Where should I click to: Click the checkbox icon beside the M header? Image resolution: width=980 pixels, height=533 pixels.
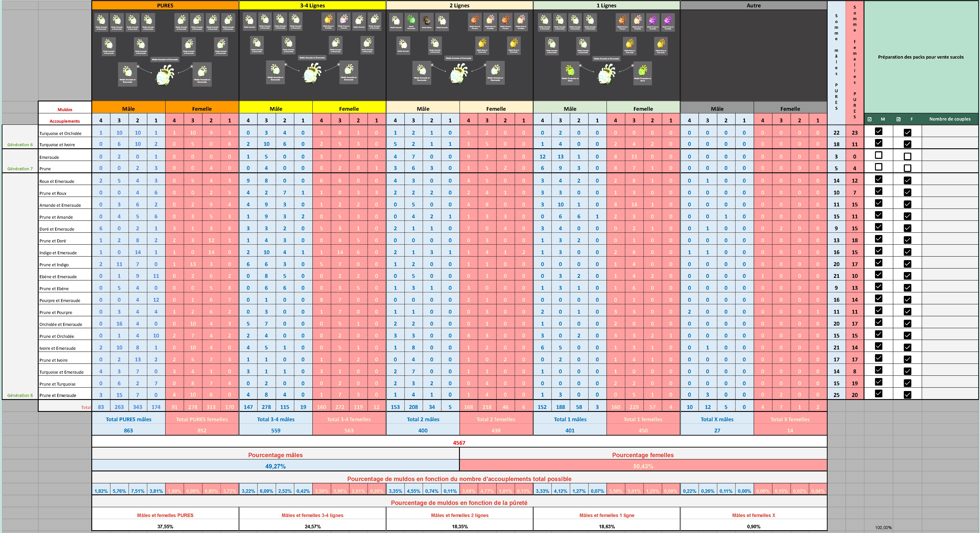coord(869,119)
